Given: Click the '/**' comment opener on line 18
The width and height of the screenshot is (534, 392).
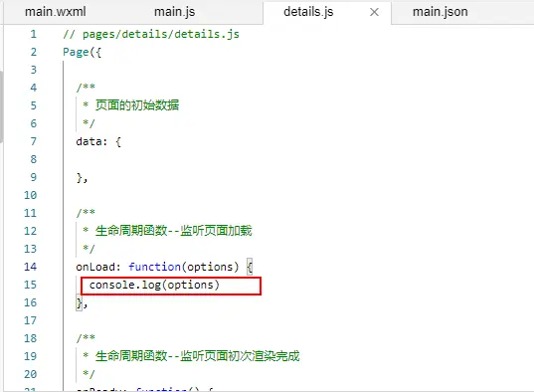Looking at the screenshot, I should pos(86,338).
